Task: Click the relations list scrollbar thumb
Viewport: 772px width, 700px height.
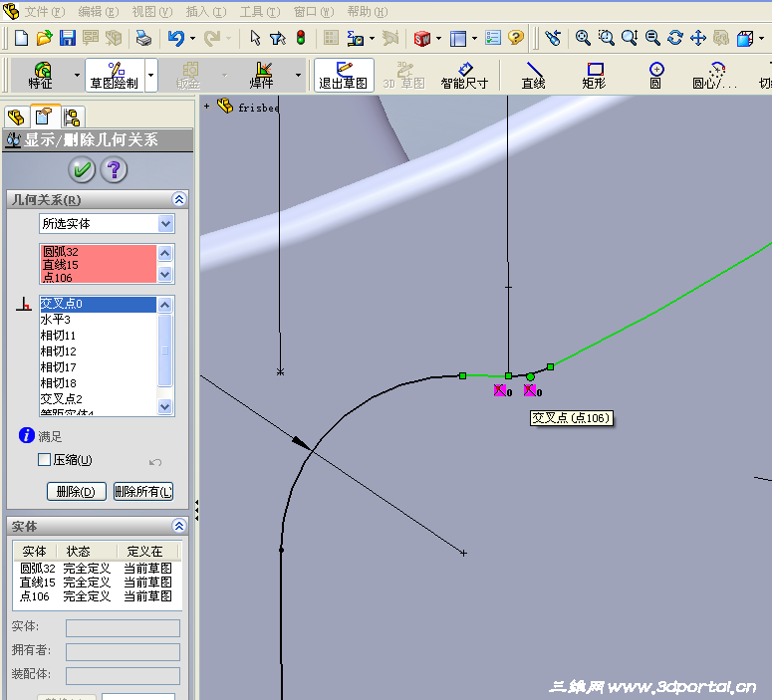Action: 165,350
